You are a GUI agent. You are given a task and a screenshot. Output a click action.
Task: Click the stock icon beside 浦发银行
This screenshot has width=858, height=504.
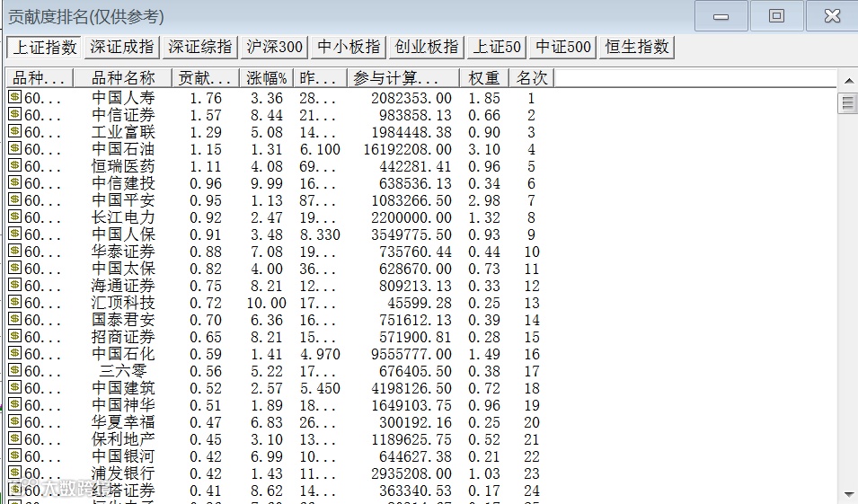click(14, 473)
